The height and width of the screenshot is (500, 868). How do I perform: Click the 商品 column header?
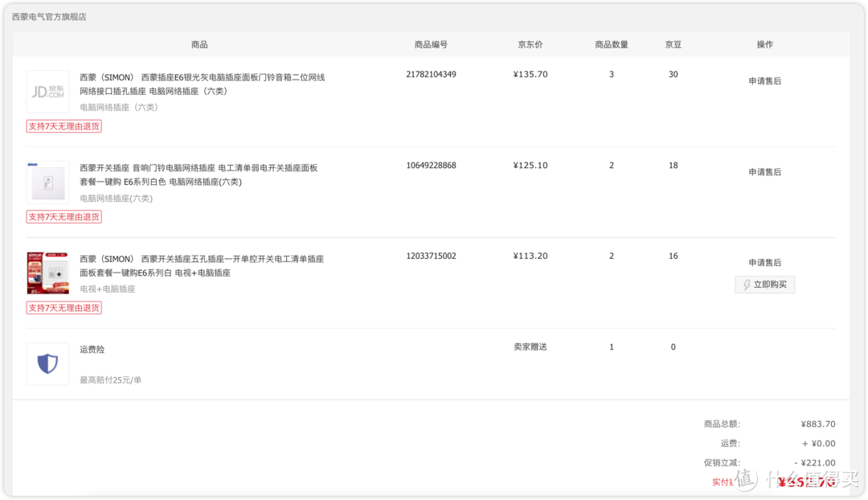(x=199, y=44)
